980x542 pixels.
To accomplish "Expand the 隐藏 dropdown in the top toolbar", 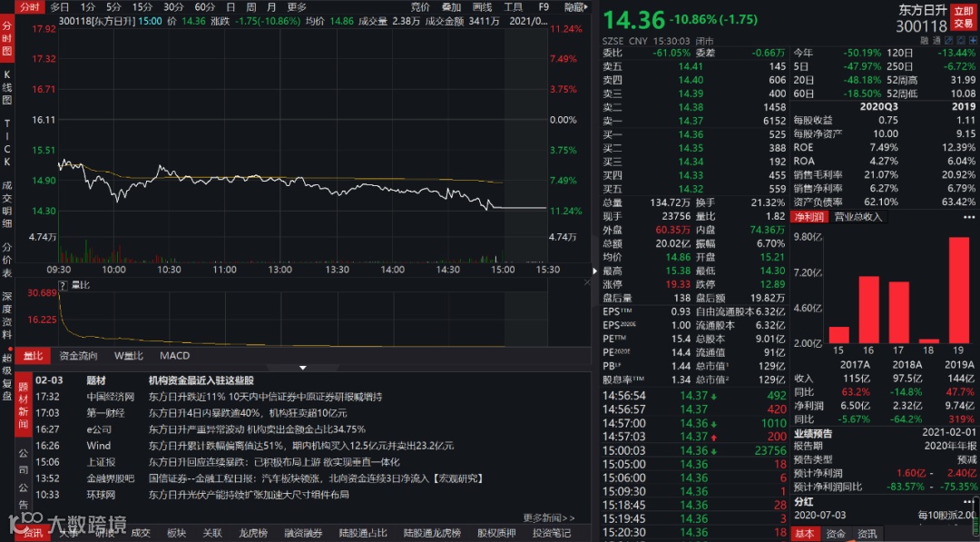I will (576, 7).
